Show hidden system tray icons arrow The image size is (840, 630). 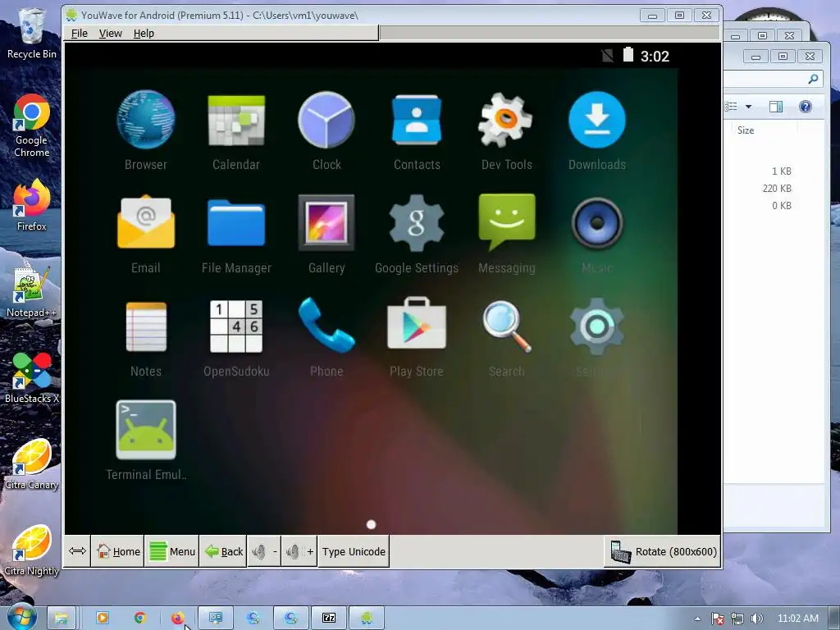pos(697,619)
